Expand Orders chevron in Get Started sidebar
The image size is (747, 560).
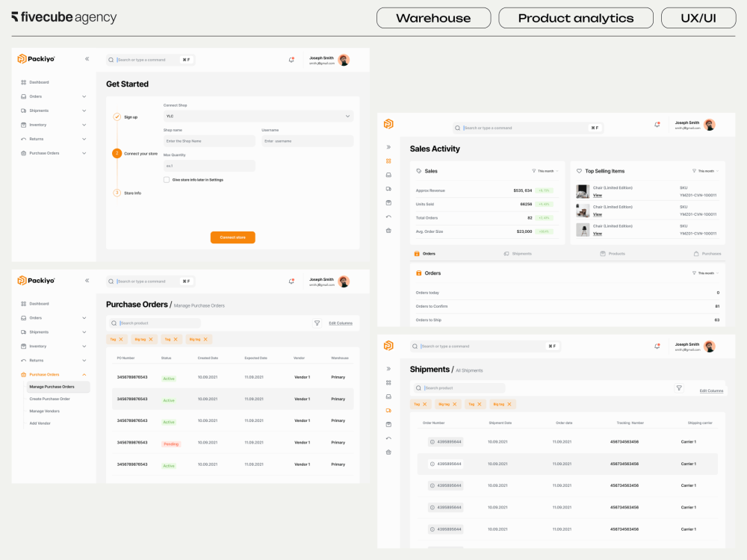click(x=84, y=96)
